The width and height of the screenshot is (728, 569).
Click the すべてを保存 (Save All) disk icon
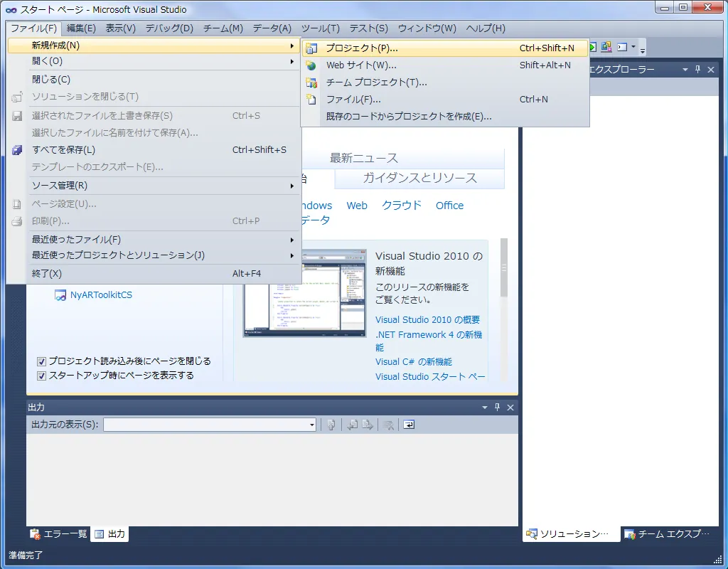click(17, 150)
